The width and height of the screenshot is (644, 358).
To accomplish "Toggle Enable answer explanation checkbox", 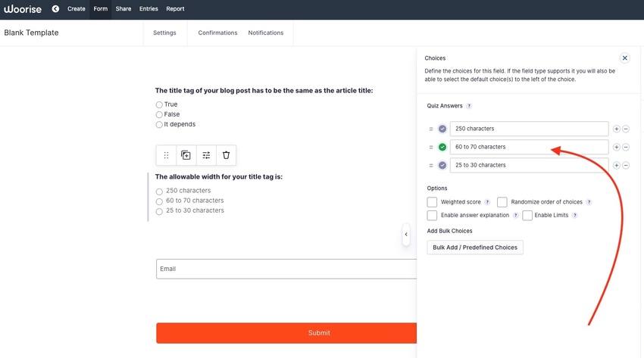I will tap(432, 215).
